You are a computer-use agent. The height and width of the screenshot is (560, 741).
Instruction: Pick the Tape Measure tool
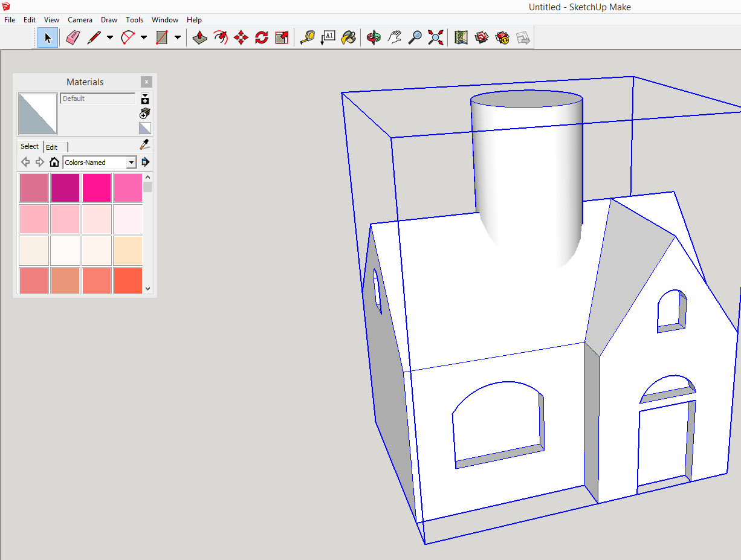307,38
